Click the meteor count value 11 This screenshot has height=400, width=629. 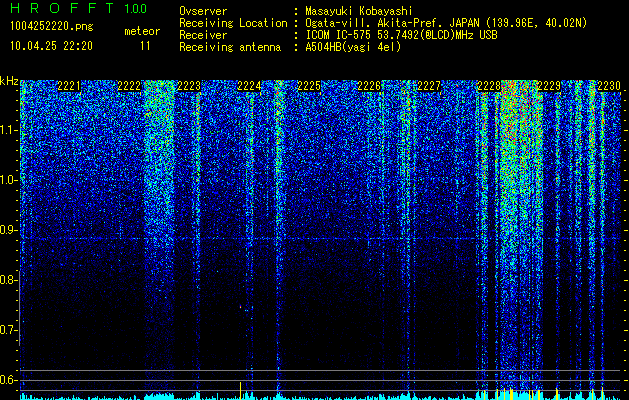point(145,46)
